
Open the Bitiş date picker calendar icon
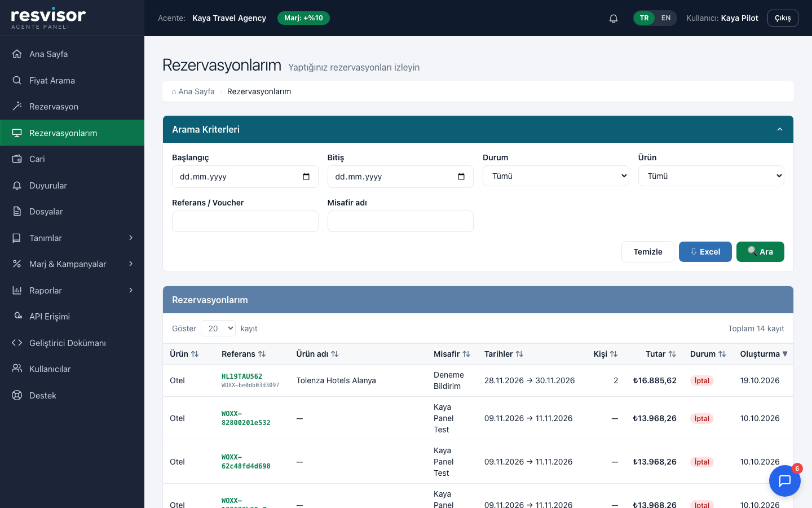coord(461,177)
